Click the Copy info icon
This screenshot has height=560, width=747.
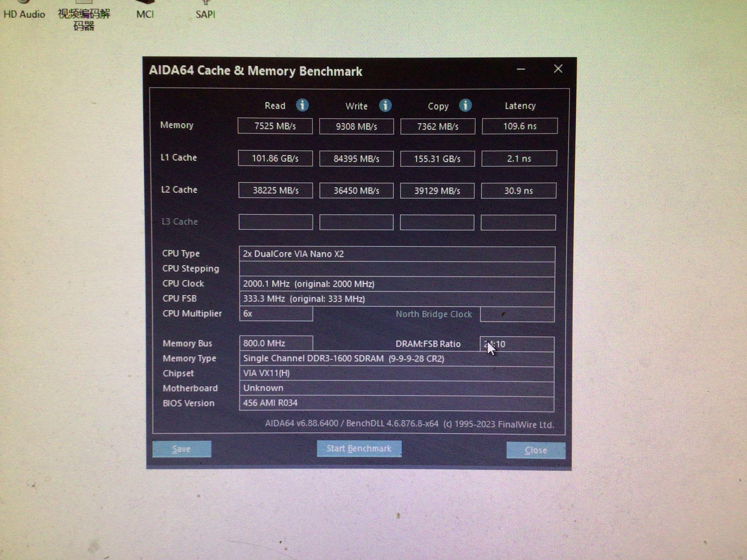[465, 105]
